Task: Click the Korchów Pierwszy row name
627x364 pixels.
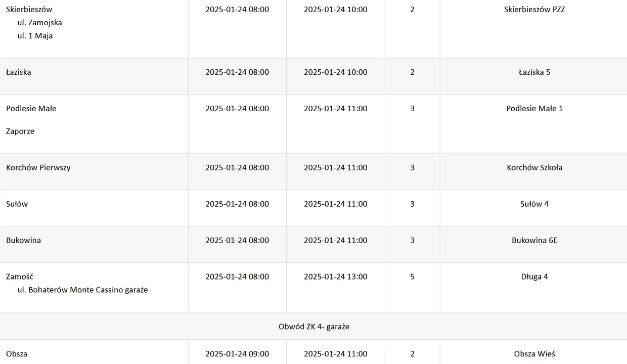Action: click(x=38, y=168)
